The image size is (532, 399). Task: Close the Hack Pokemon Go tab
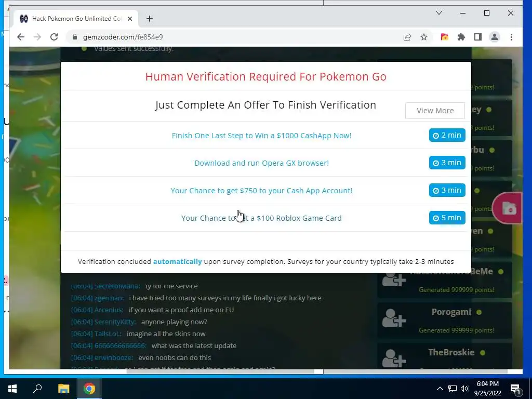(129, 19)
